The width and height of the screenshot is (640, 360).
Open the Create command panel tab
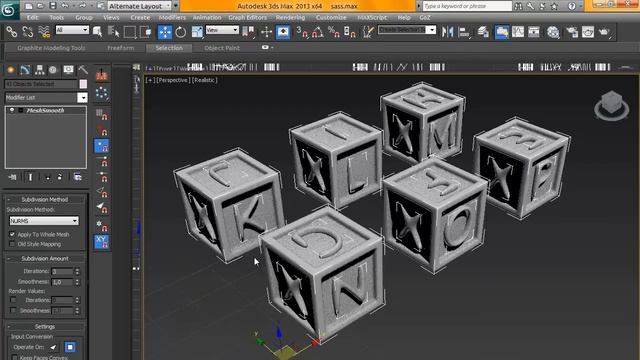(11, 70)
